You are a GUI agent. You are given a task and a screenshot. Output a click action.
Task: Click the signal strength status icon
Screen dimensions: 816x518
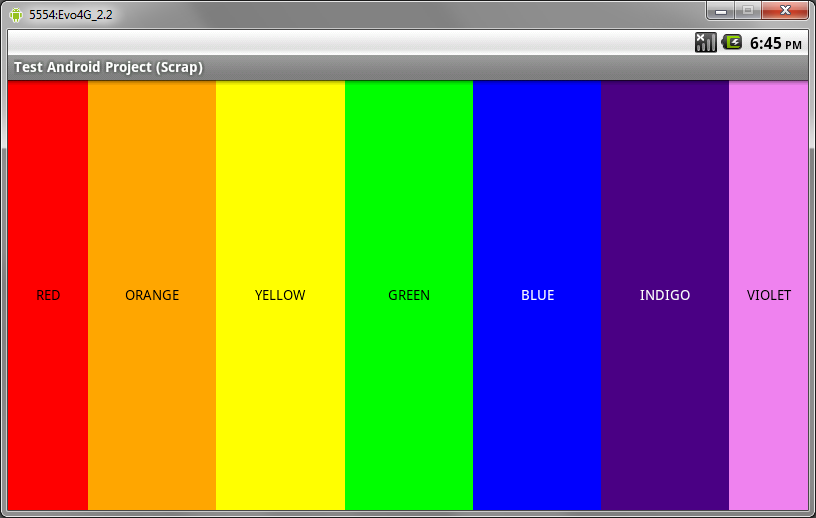[706, 43]
